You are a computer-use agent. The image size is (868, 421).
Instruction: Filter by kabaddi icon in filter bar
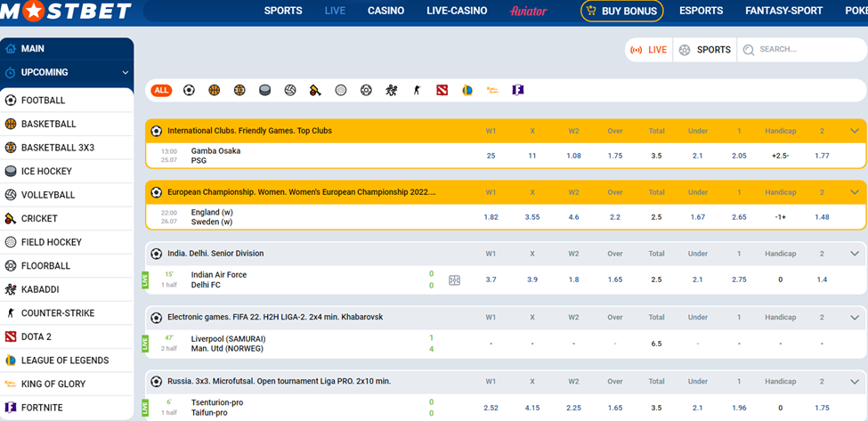[x=392, y=90]
